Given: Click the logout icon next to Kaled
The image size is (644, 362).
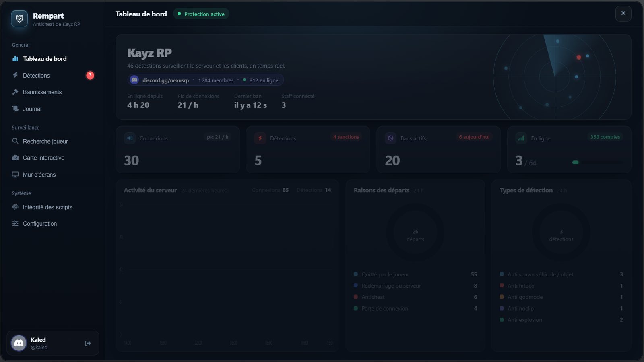Looking at the screenshot, I should pos(88,343).
